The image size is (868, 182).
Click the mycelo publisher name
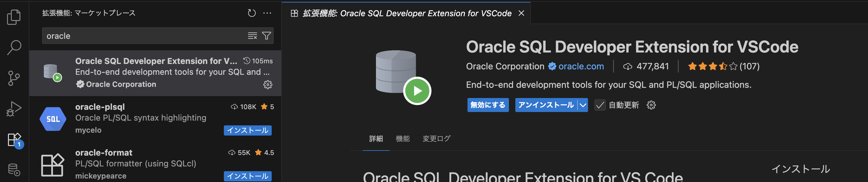coord(88,130)
